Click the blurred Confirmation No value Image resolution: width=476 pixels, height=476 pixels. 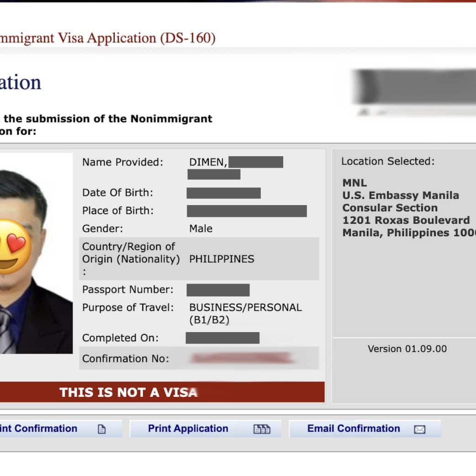241,359
